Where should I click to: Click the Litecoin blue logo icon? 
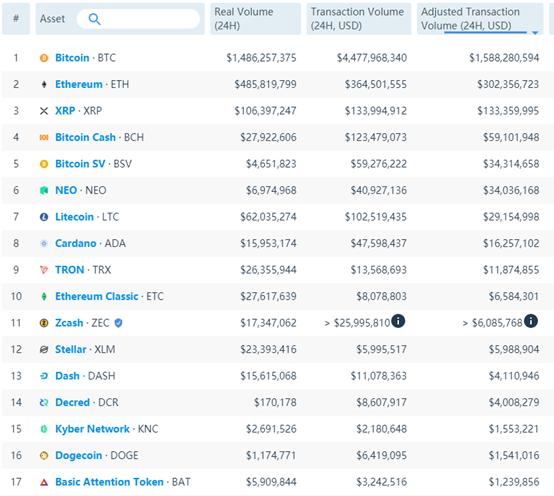coord(44,217)
